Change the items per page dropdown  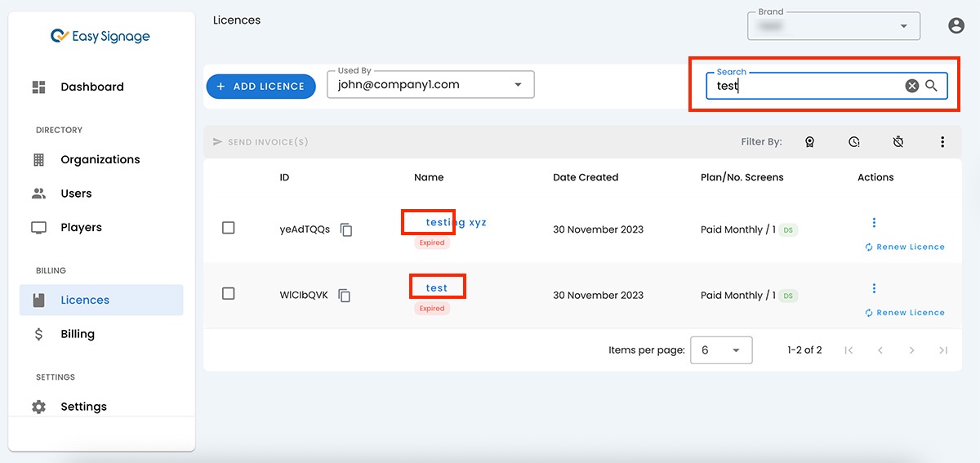pos(720,350)
